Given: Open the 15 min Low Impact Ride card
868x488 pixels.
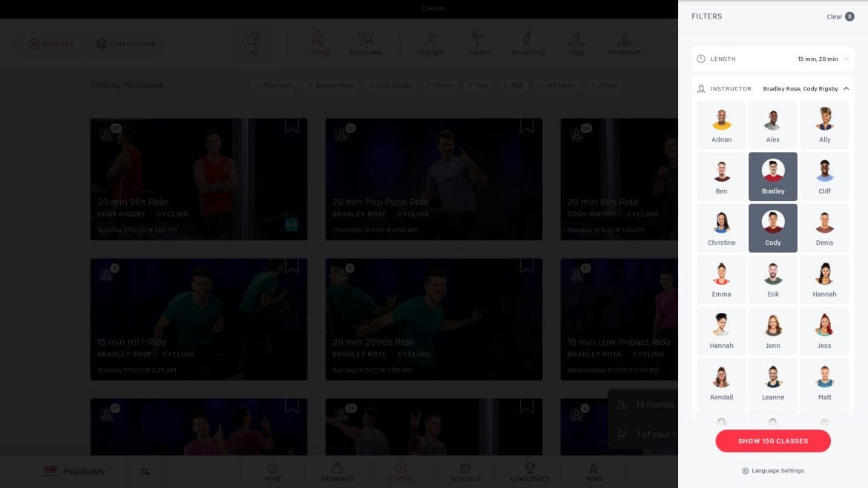Looking at the screenshot, I should tap(619, 319).
